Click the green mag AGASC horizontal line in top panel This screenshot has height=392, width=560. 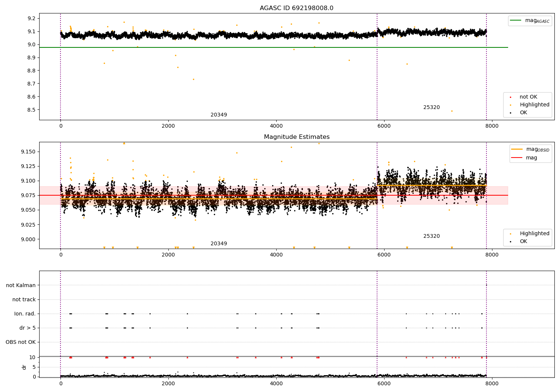click(274, 47)
